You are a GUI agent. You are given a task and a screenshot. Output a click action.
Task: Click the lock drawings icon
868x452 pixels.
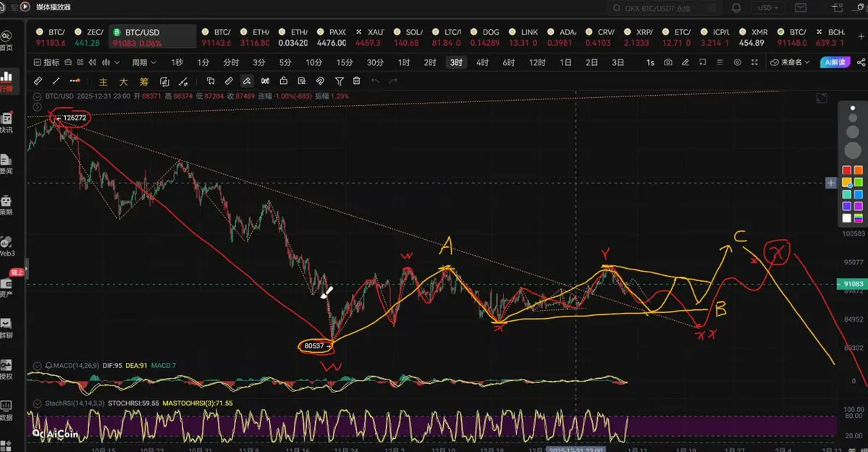(284, 81)
